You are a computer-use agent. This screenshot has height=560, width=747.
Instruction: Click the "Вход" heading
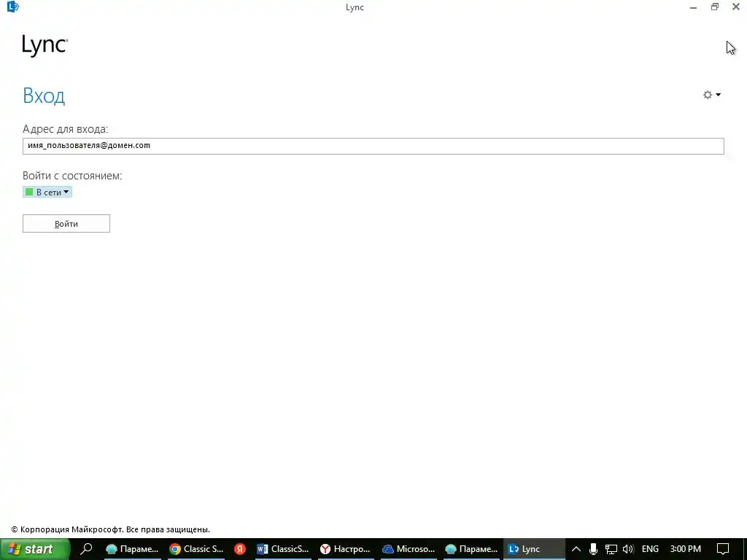pos(44,96)
